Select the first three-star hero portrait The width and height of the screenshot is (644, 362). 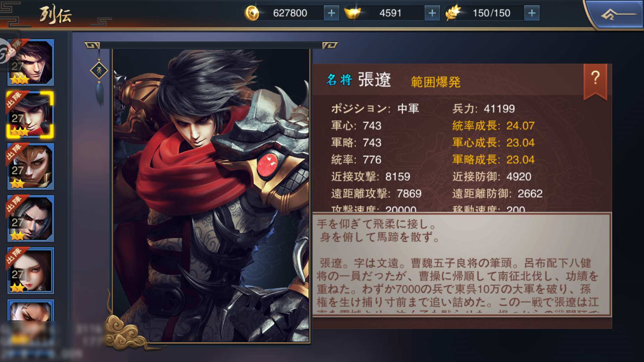tap(31, 62)
